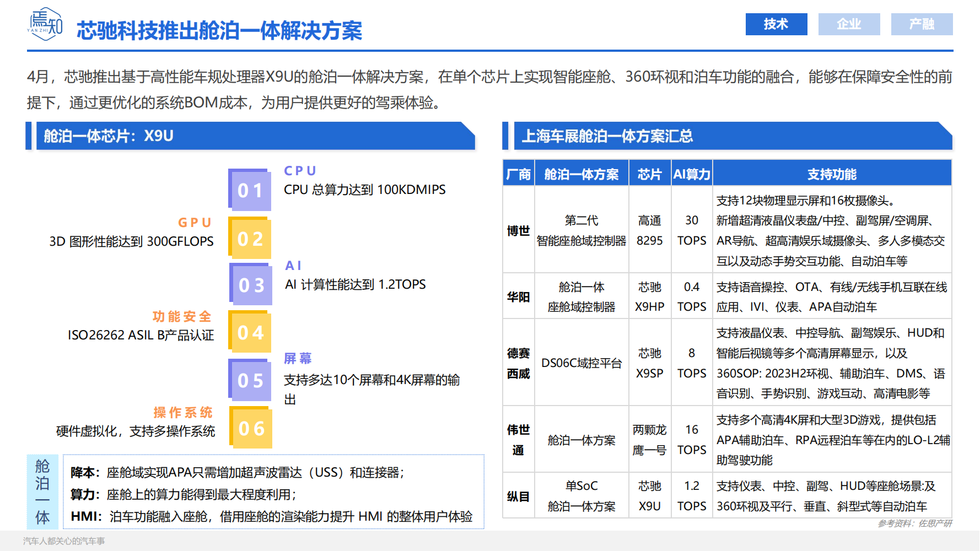Click the 第二代智能座舱域控制器 cell
This screenshot has width=980, height=551.
click(581, 230)
